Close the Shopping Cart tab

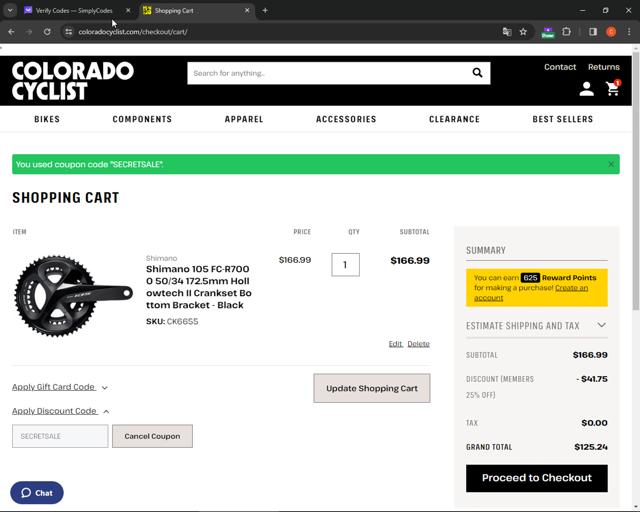247,11
